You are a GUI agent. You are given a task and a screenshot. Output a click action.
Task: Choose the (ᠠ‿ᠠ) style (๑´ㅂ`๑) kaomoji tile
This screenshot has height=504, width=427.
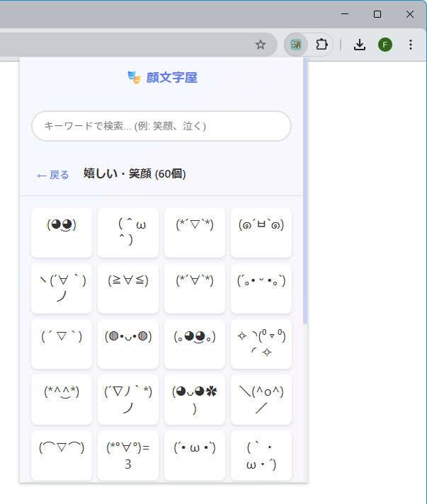[261, 232]
